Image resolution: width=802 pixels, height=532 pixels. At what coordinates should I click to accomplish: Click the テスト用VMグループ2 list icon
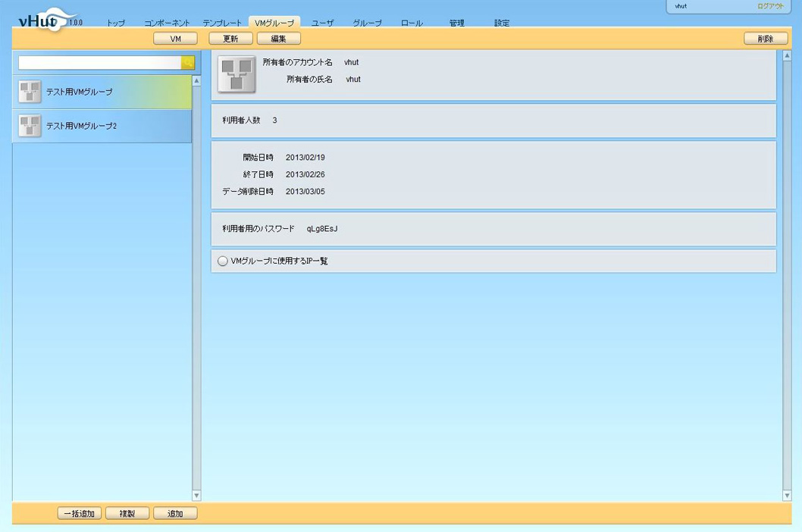click(30, 126)
